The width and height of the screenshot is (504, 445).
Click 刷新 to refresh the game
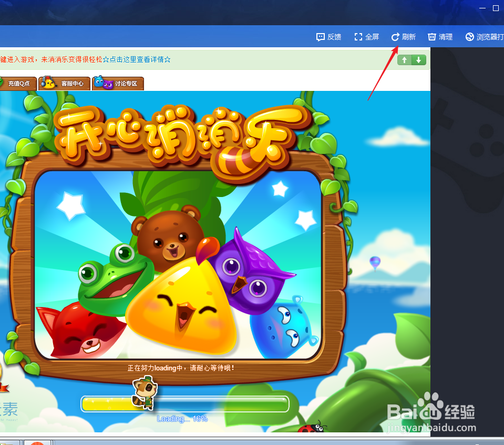[x=404, y=37]
